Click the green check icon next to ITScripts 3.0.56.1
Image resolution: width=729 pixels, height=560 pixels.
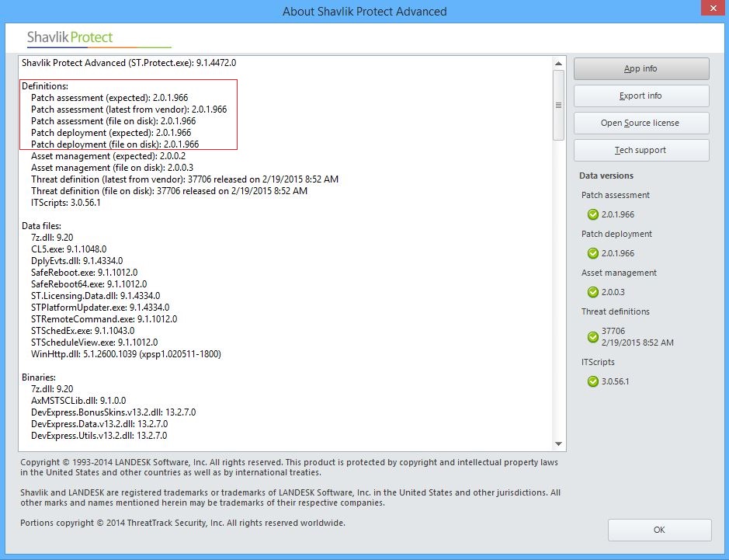591,381
